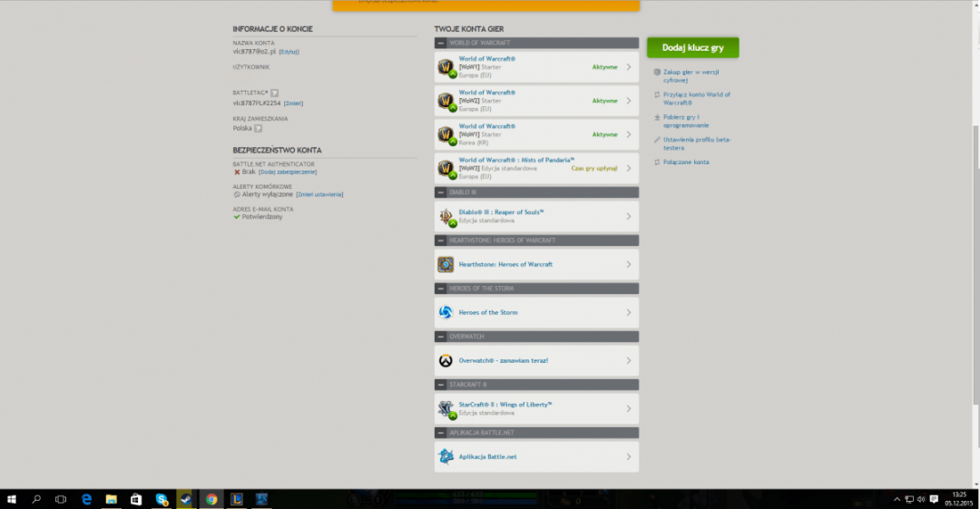Click the Heroes of the Storm icon

tap(446, 312)
